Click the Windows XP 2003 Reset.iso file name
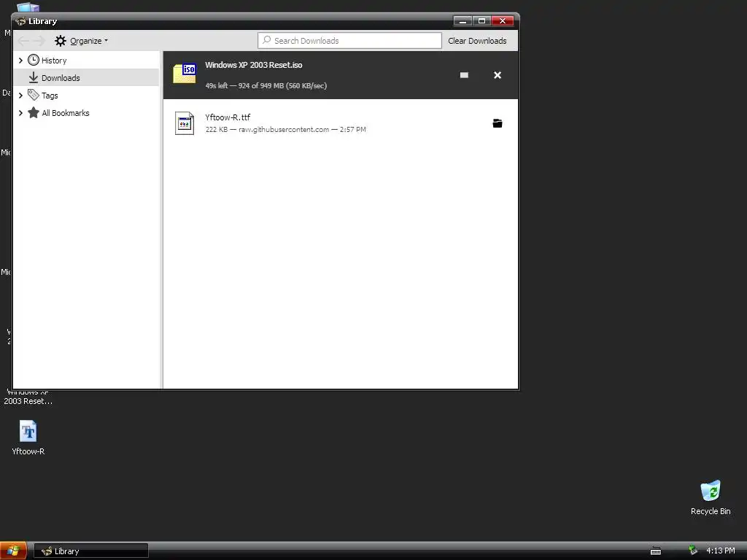 click(x=253, y=65)
